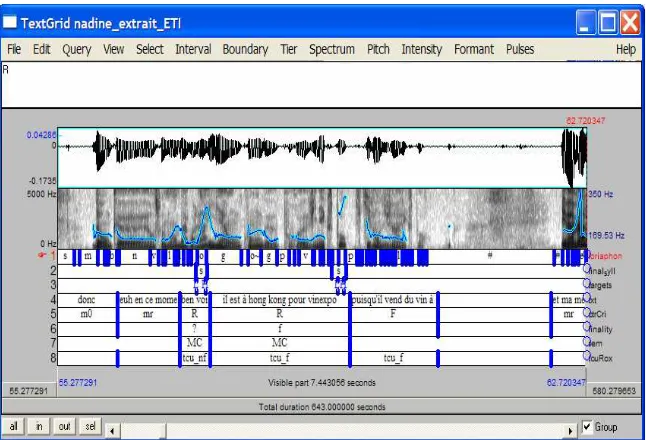This screenshot has height=440, width=646.
Task: Click the 'out' zoom button
Action: coord(64,426)
